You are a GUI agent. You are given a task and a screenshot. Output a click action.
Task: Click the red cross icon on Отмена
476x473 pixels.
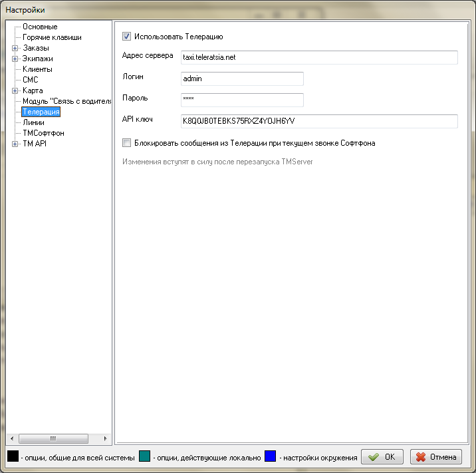point(421,457)
